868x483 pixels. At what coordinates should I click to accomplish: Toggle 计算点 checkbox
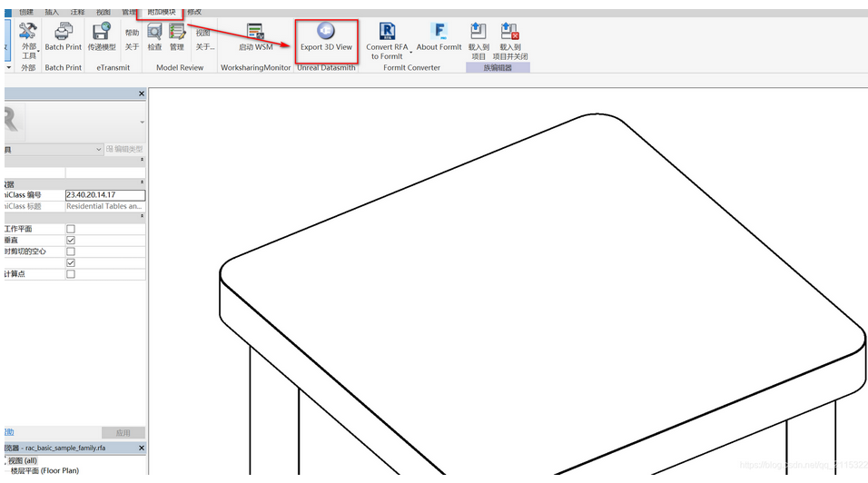[70, 274]
